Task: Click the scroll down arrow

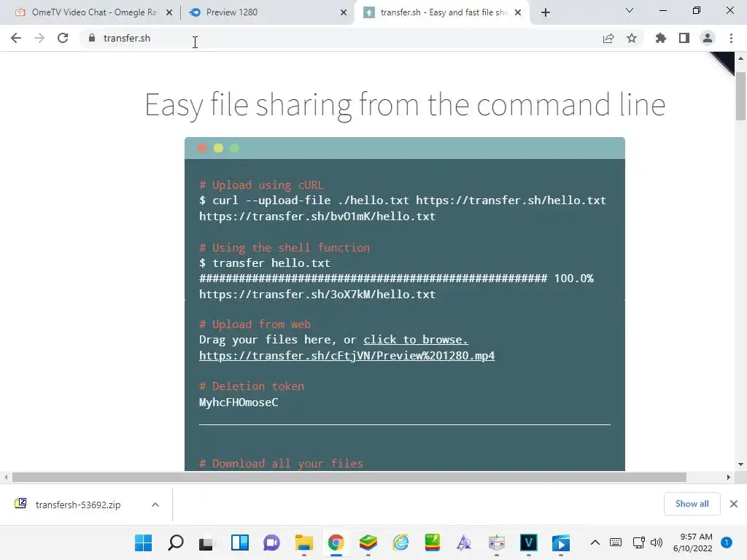Action: pos(740,464)
